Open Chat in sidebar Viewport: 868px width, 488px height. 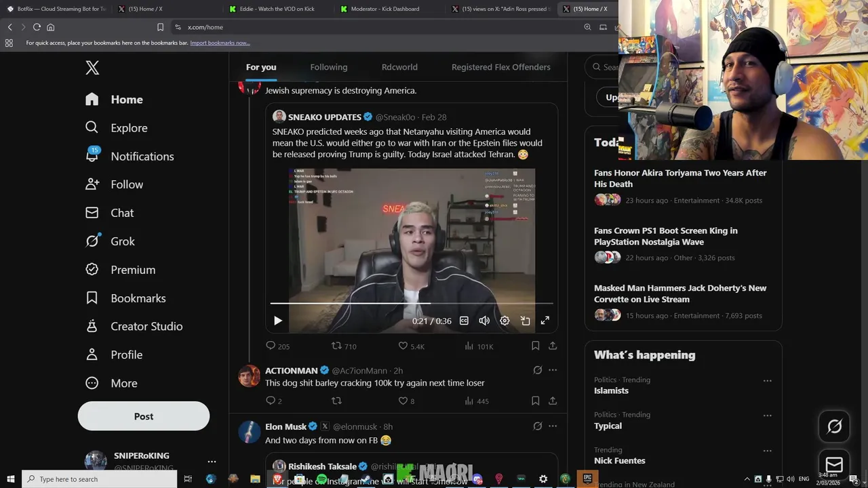(109, 213)
